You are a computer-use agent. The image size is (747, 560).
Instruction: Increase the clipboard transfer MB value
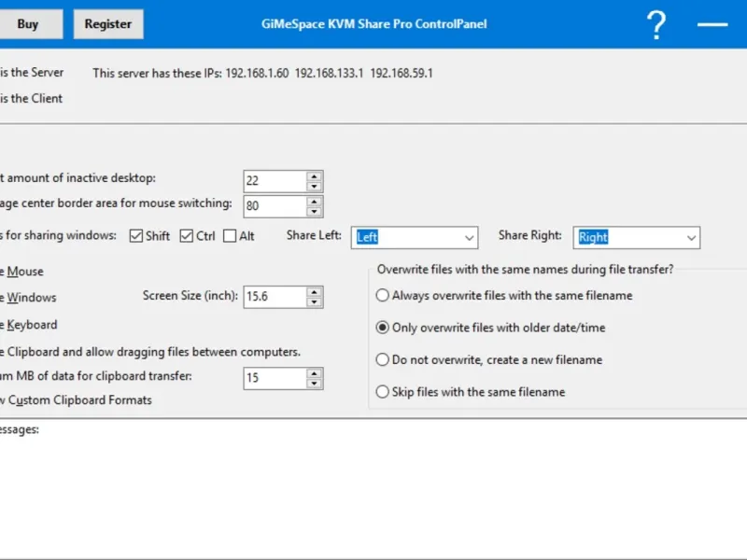tap(314, 373)
